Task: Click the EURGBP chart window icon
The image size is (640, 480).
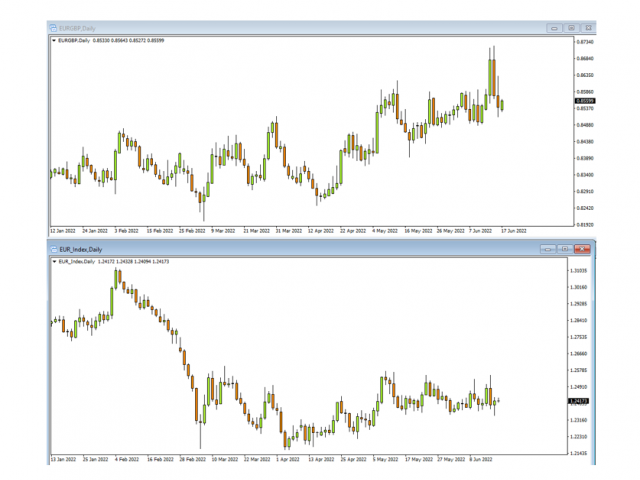Action: point(54,28)
